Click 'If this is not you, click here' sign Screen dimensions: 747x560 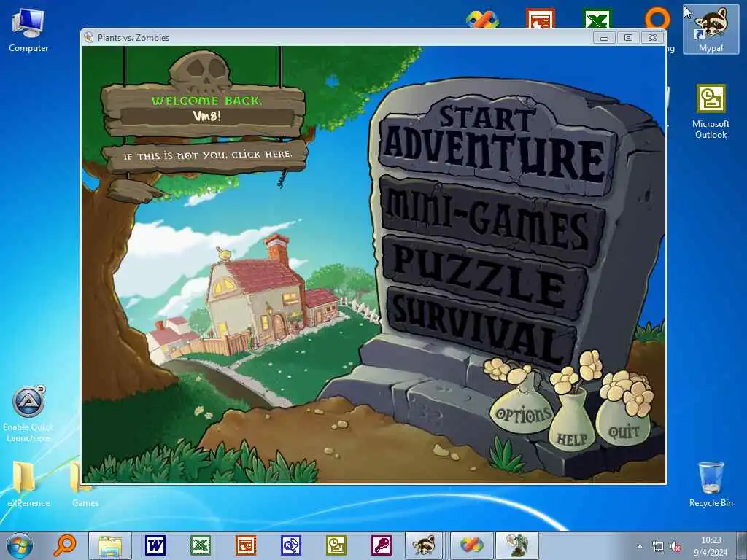[206, 155]
